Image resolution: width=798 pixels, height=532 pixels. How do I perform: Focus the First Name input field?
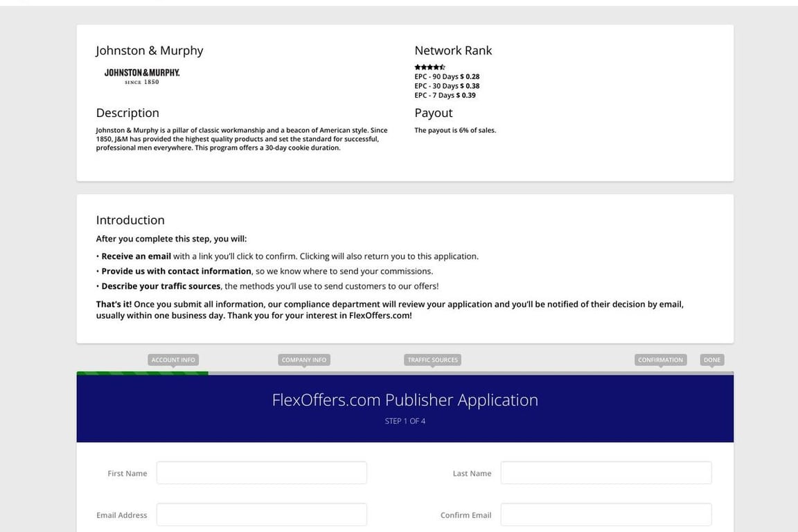tap(261, 473)
